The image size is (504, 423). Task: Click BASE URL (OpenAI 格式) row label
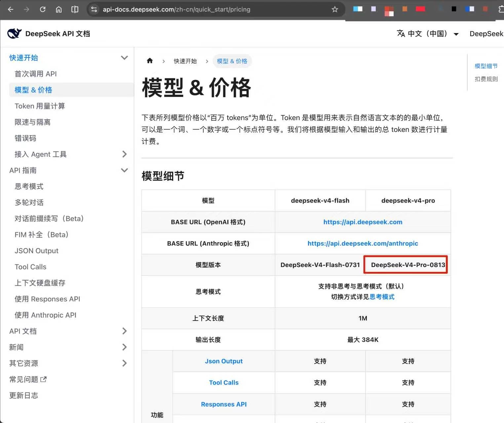(x=208, y=222)
